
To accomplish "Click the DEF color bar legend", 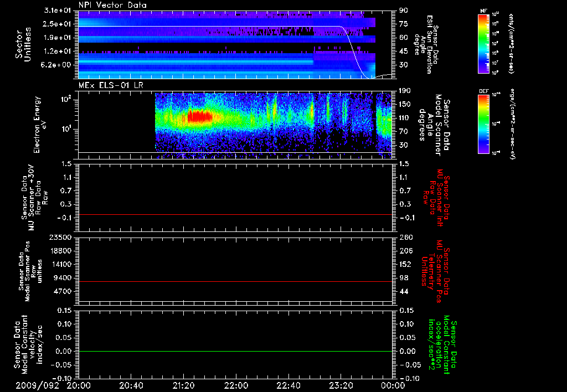I will click(x=483, y=125).
